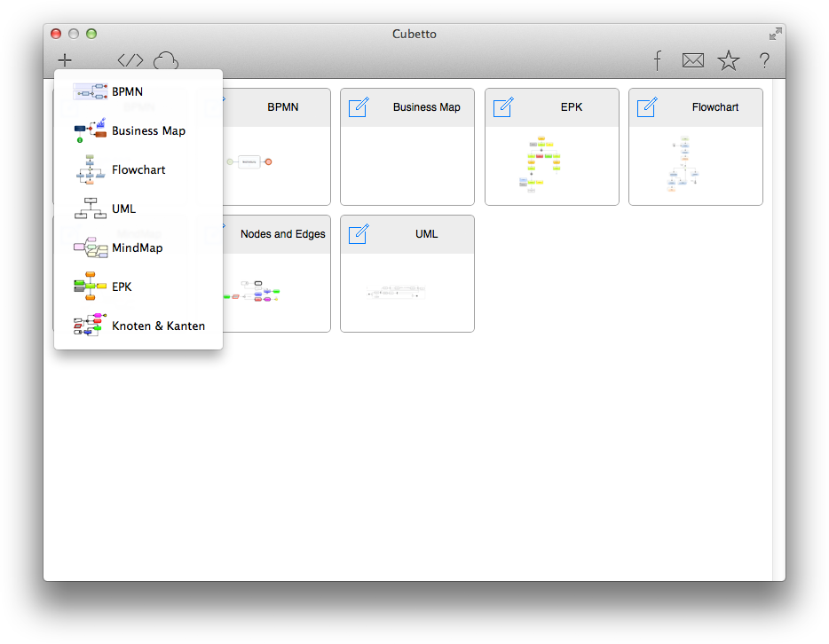Image resolution: width=829 pixels, height=644 pixels.
Task: Choose Business Map from the popup menu
Action: (138, 130)
